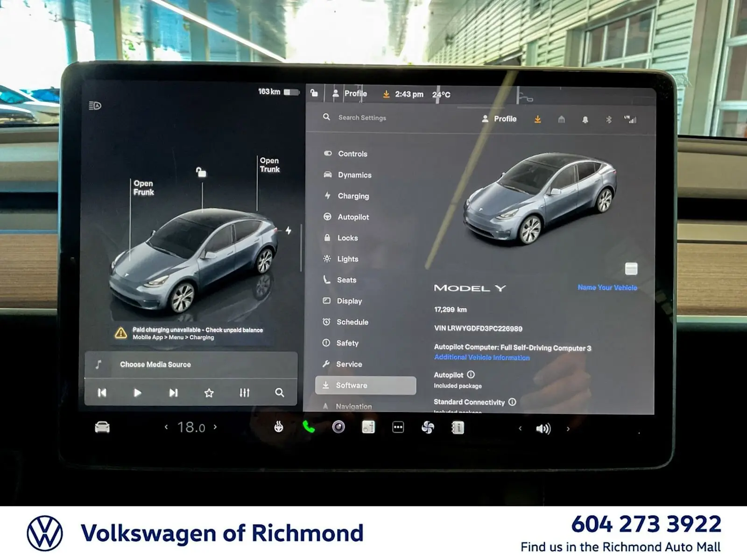Tap the info icon next to Autopilot
This screenshot has height=560, width=747.
[471, 374]
